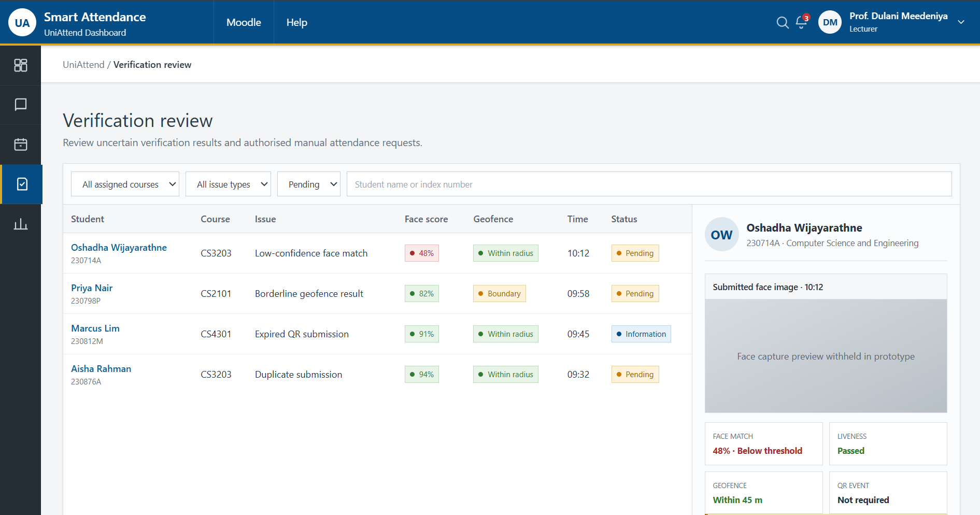Click the Information status badge

click(641, 334)
